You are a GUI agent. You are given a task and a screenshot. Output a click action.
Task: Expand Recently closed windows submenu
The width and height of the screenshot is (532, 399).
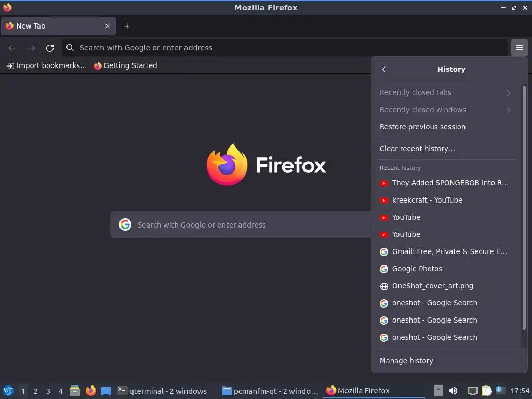tap(445, 110)
